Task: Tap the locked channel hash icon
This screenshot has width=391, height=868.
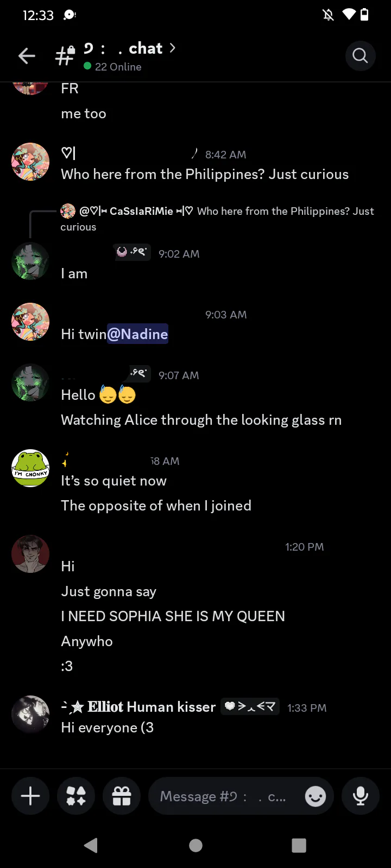Action: click(x=65, y=55)
